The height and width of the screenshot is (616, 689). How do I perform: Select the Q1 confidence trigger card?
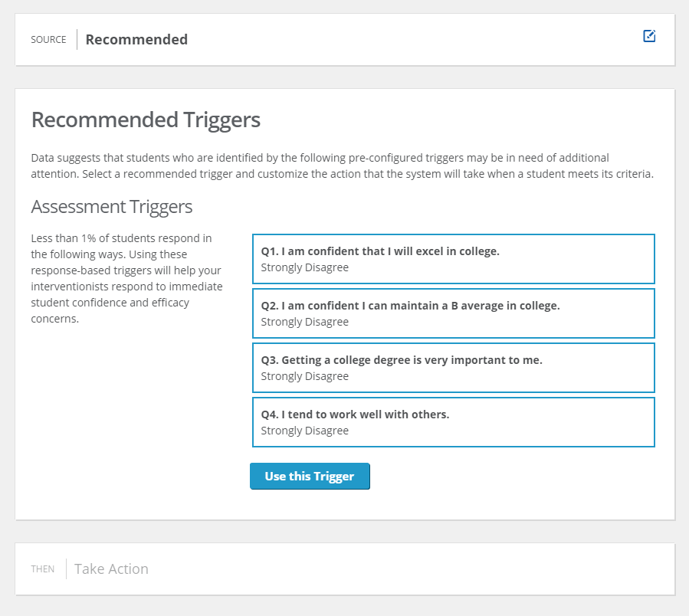point(454,258)
